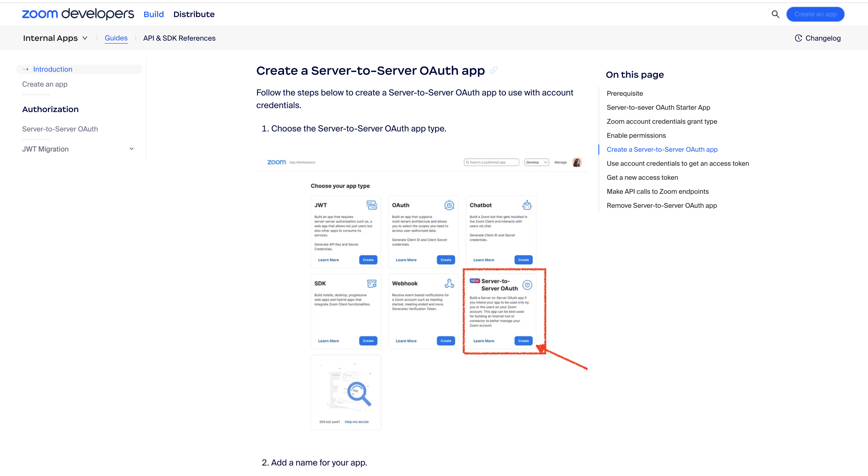Viewport: 868px width, 476px height.
Task: Click the Search a published app field
Action: (491, 162)
